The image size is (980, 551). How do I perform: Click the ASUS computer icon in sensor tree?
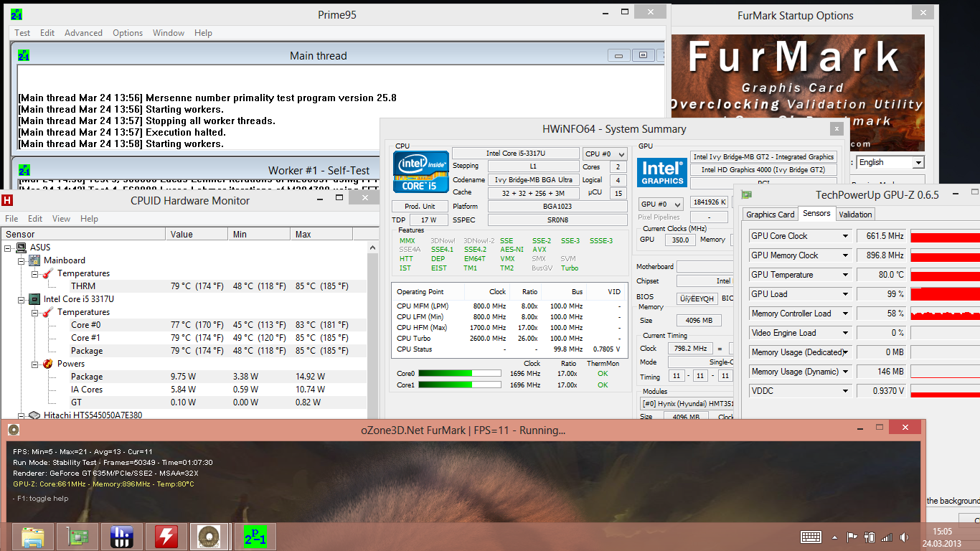tap(22, 248)
